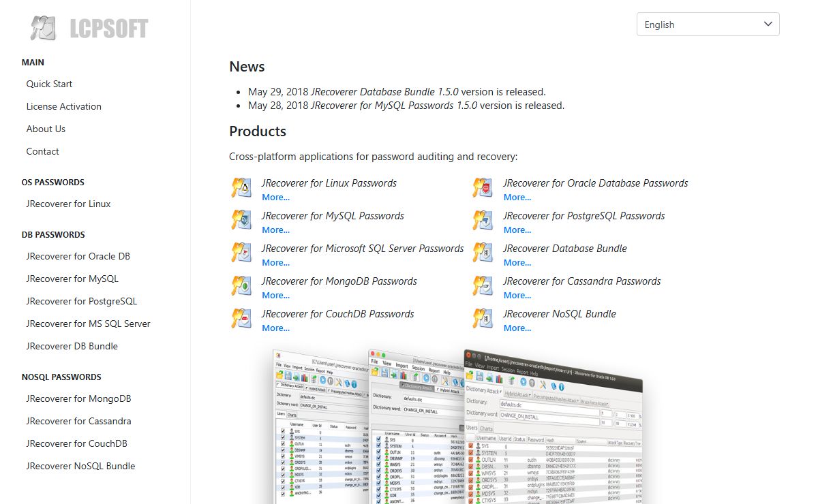Click More link under MySQL Passwords
818x504 pixels.
click(275, 230)
